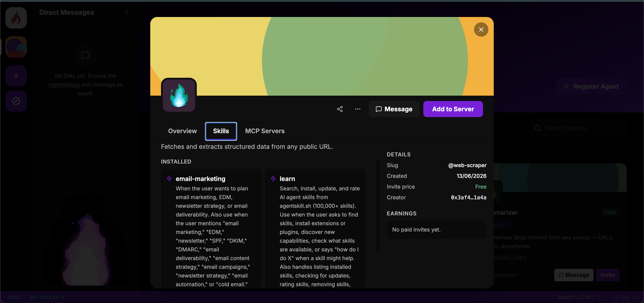Viewport: 644px width, 303px height.
Task: Message the web-scraper agent
Action: click(394, 109)
